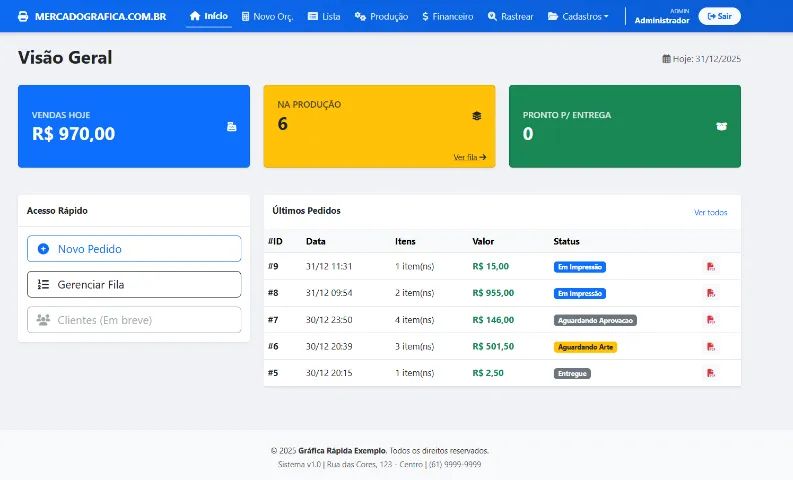Image resolution: width=793 pixels, height=480 pixels.
Task: Click the Ver todos link
Action: click(x=710, y=213)
